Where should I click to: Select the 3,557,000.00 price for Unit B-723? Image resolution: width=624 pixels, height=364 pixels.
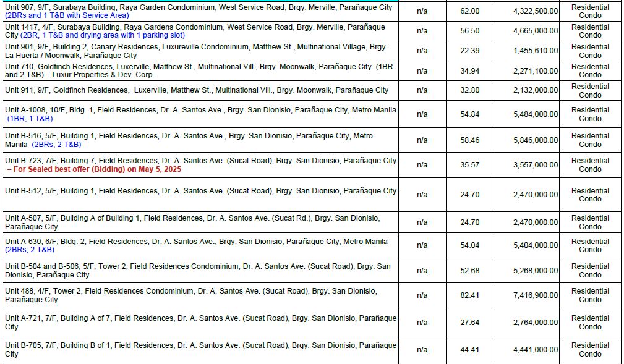[x=535, y=165]
